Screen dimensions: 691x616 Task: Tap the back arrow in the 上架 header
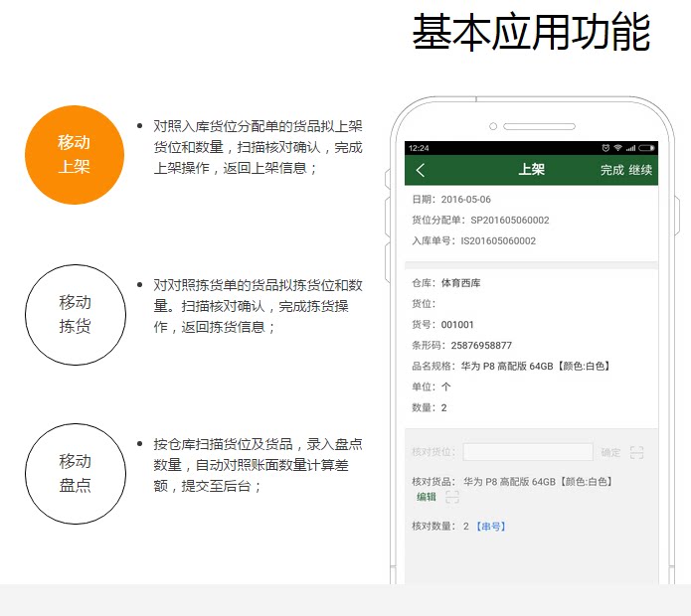click(421, 170)
